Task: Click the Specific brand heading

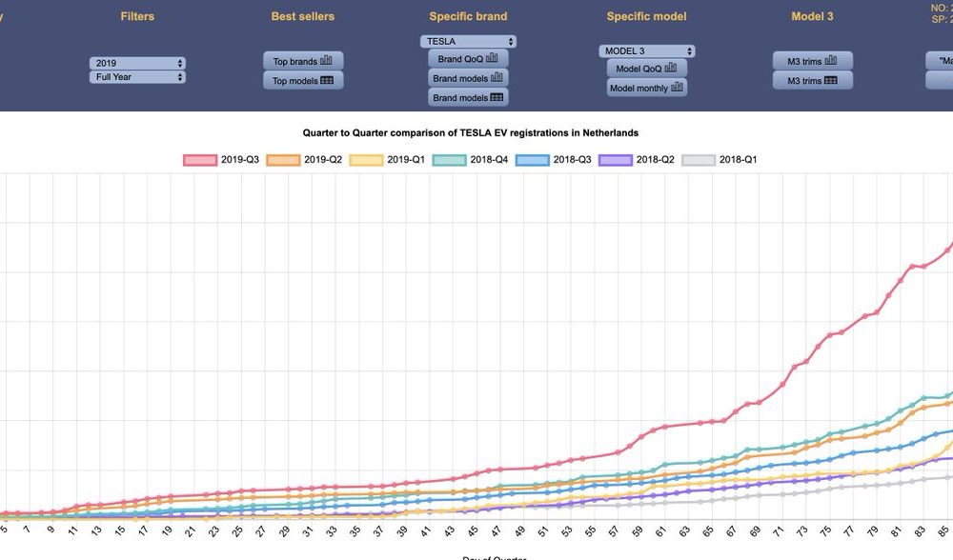Action: click(x=468, y=16)
